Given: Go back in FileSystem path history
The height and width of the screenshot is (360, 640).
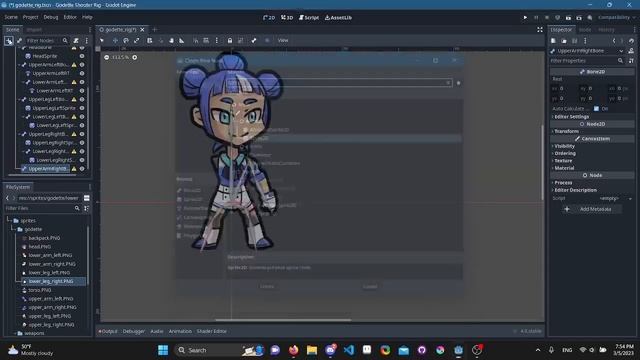Looking at the screenshot, I should point(7,198).
